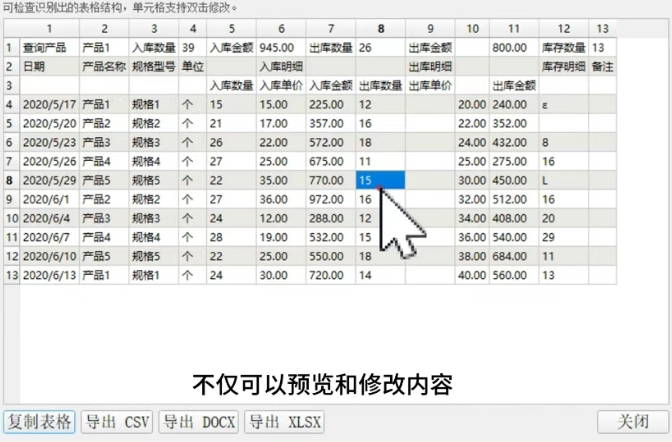Click the 备注 header cell
The width and height of the screenshot is (672, 442).
tap(603, 66)
